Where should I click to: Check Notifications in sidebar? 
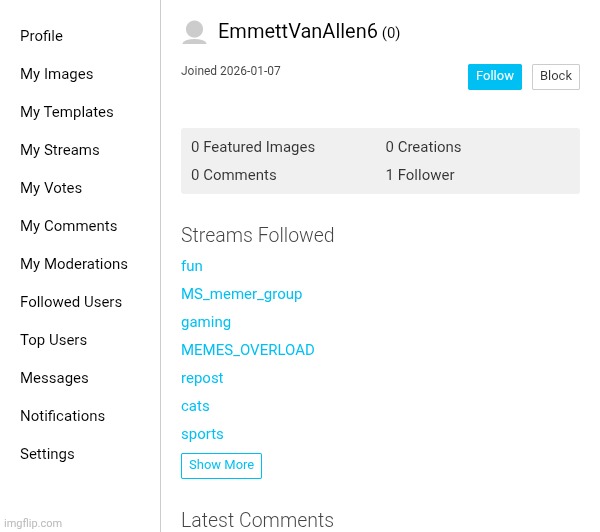point(62,416)
